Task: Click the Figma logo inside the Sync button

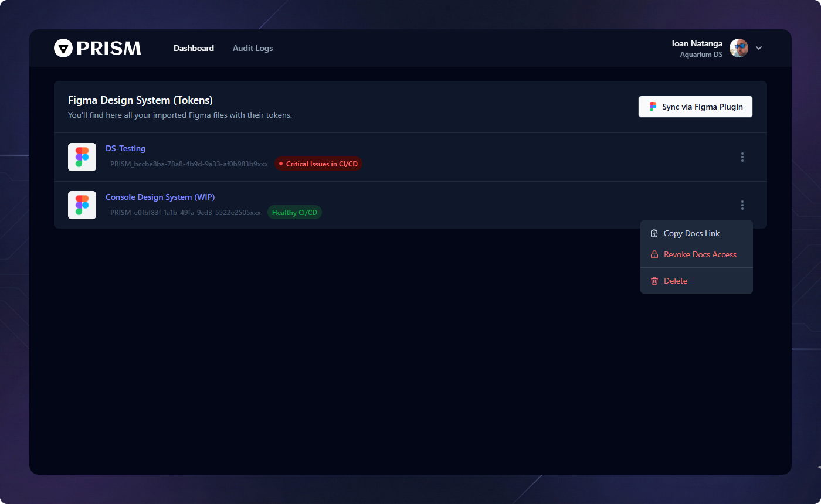Action: pyautogui.click(x=652, y=107)
